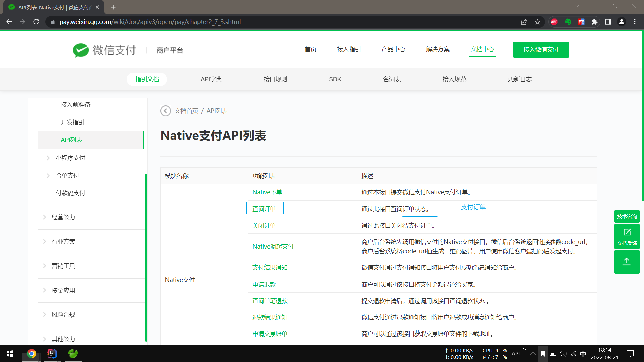The height and width of the screenshot is (362, 644).
Task: Open the Native下单 API link
Action: tap(267, 192)
